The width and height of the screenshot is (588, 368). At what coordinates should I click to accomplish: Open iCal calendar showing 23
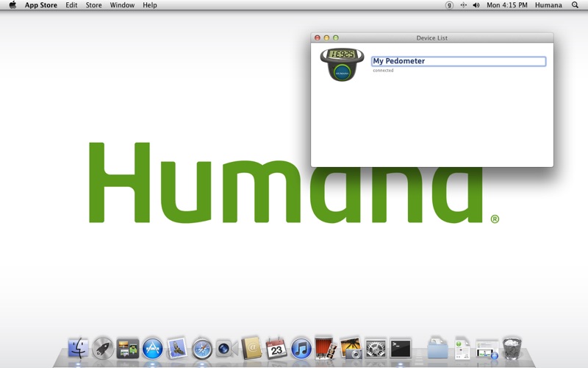pos(276,348)
